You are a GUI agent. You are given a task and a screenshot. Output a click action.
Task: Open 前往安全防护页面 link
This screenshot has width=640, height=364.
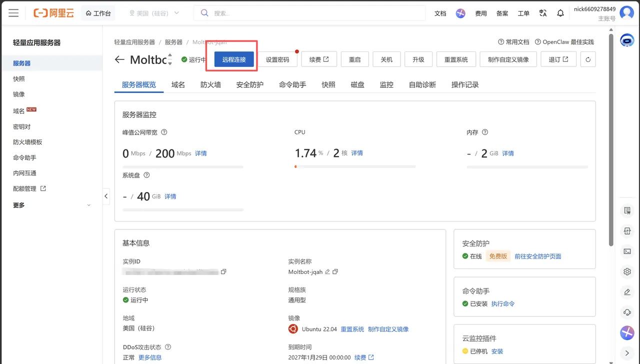pyautogui.click(x=538, y=256)
